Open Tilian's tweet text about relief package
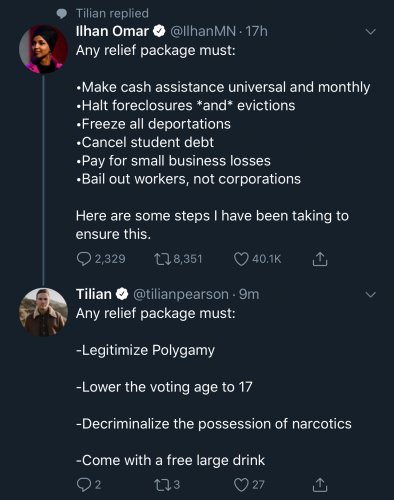This screenshot has width=394, height=500. coord(214,387)
